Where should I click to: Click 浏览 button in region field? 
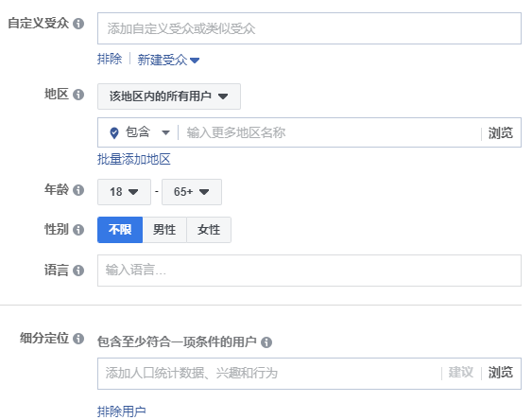click(501, 133)
